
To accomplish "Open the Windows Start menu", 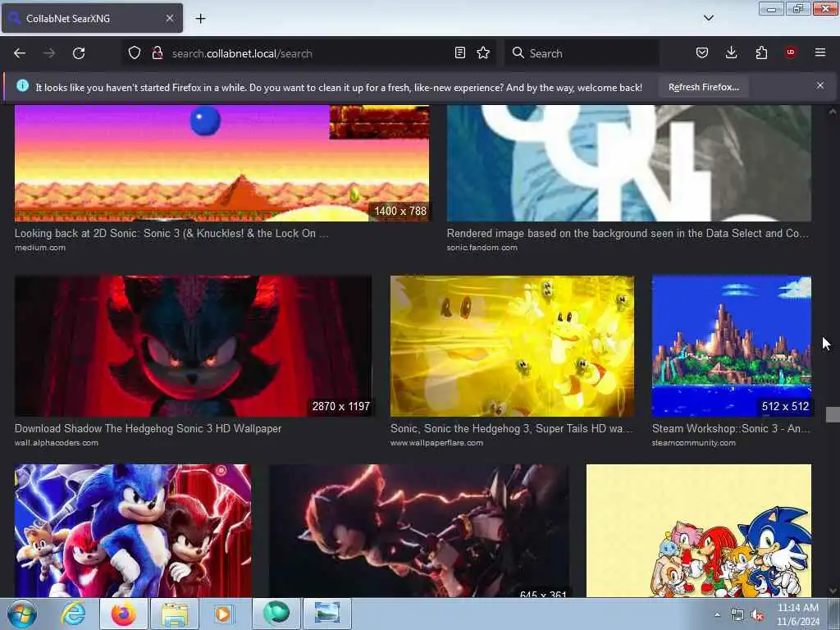I will (21, 614).
